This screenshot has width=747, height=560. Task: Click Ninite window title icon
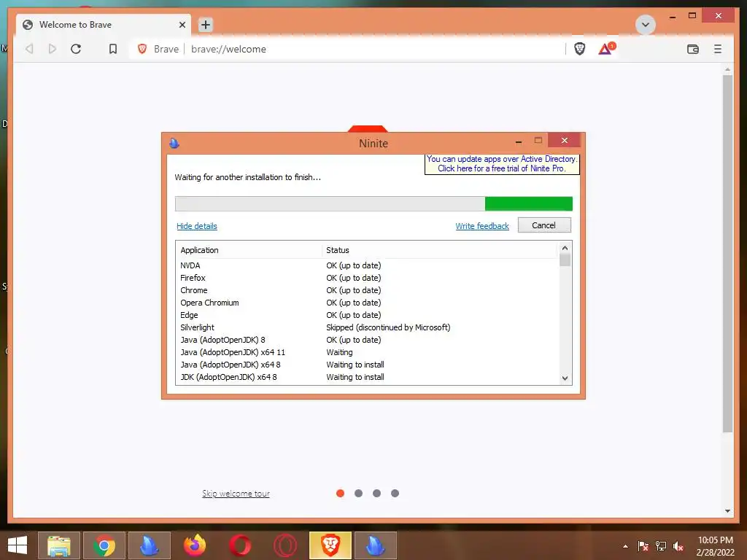(x=174, y=143)
